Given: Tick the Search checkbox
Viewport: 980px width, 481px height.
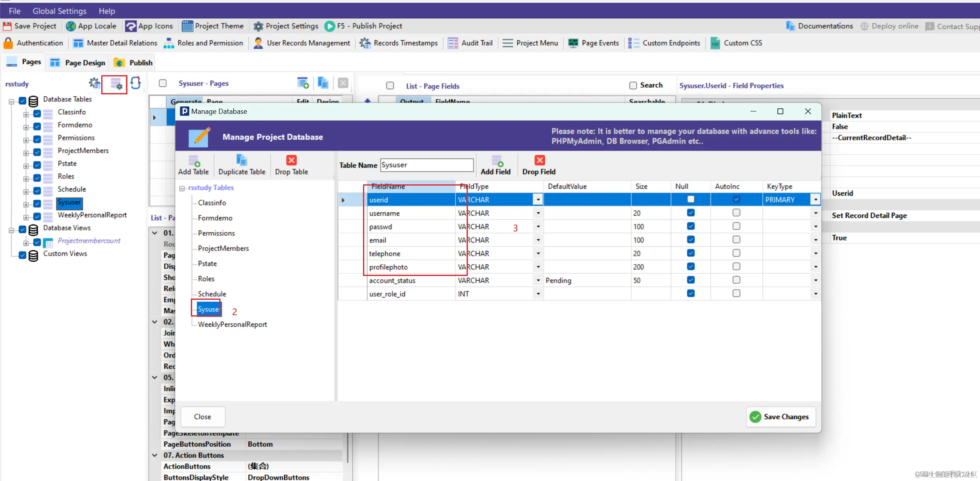Looking at the screenshot, I should [633, 85].
